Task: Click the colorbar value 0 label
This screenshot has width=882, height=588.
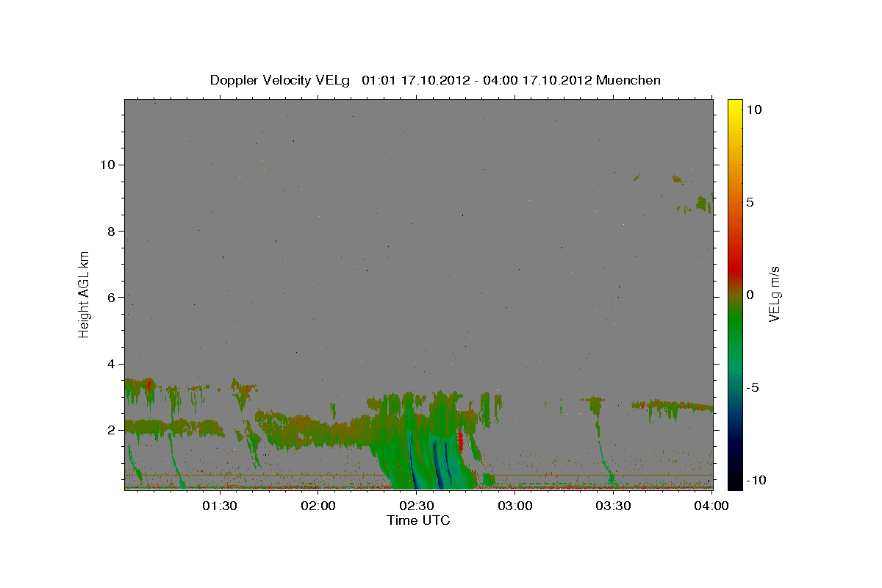Action: tap(750, 295)
